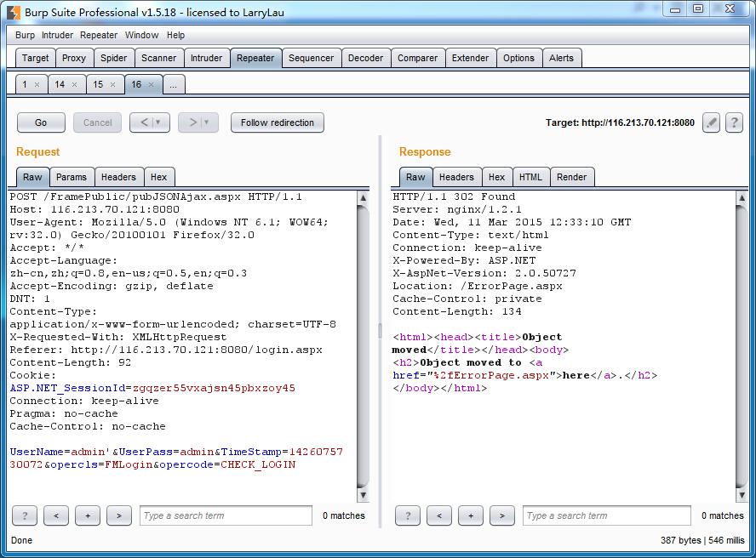Click the 'HTTP/1.1 302 Found' status line

[454, 196]
